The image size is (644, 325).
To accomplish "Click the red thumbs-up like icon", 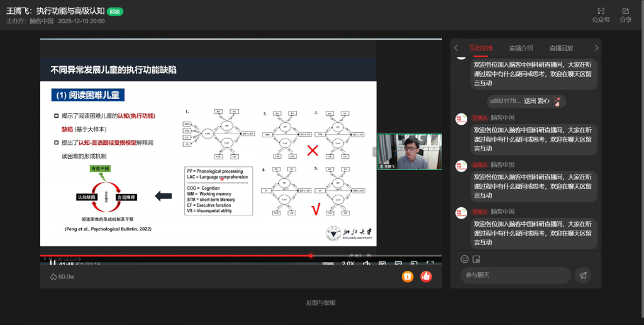I will tap(426, 276).
